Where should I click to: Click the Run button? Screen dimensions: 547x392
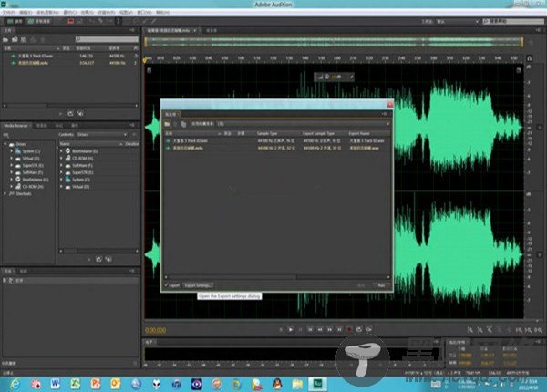(x=381, y=285)
